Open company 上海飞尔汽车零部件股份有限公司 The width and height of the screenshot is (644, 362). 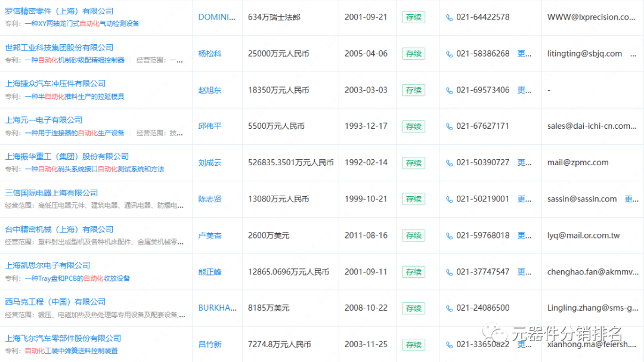pos(63,338)
